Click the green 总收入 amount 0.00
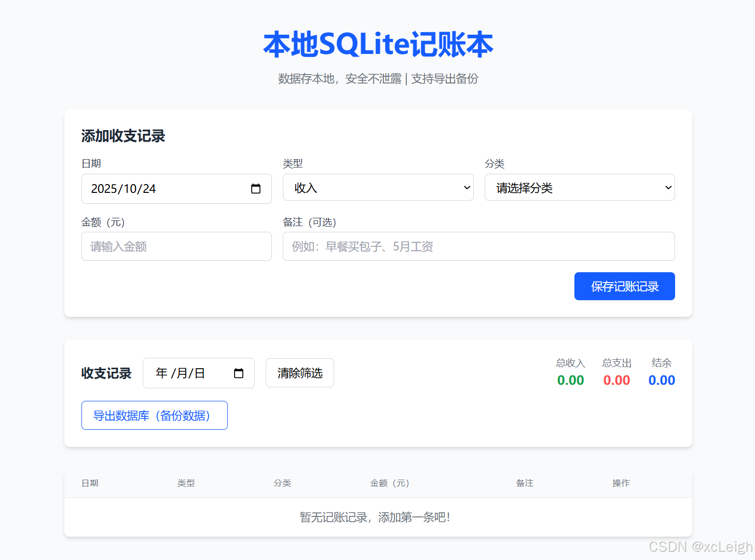This screenshot has width=755, height=560. pos(570,380)
